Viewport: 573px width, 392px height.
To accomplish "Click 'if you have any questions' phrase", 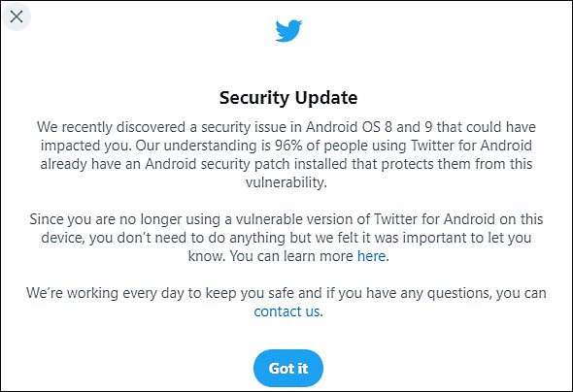I will 409,293.
